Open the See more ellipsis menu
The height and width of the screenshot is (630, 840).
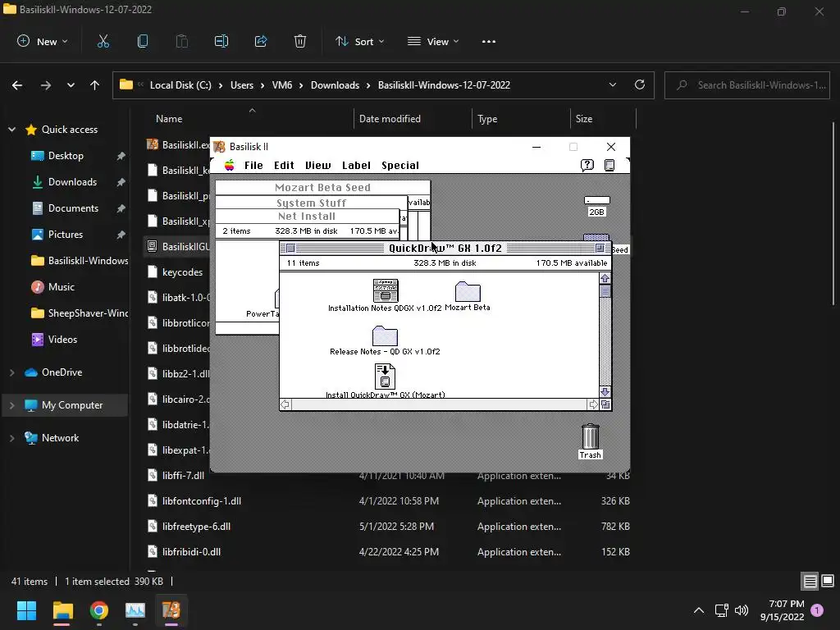click(x=489, y=41)
